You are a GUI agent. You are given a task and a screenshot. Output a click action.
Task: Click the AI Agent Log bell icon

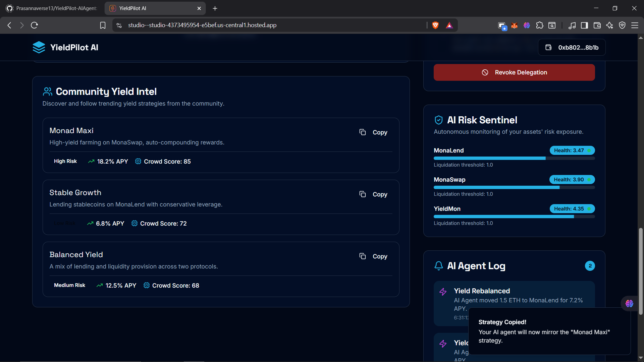[438, 266]
